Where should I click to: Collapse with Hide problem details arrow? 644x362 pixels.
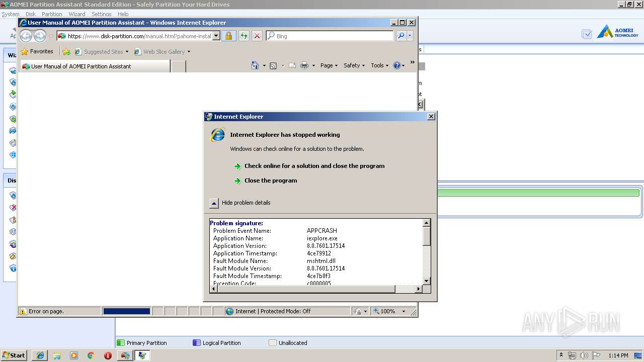click(214, 203)
